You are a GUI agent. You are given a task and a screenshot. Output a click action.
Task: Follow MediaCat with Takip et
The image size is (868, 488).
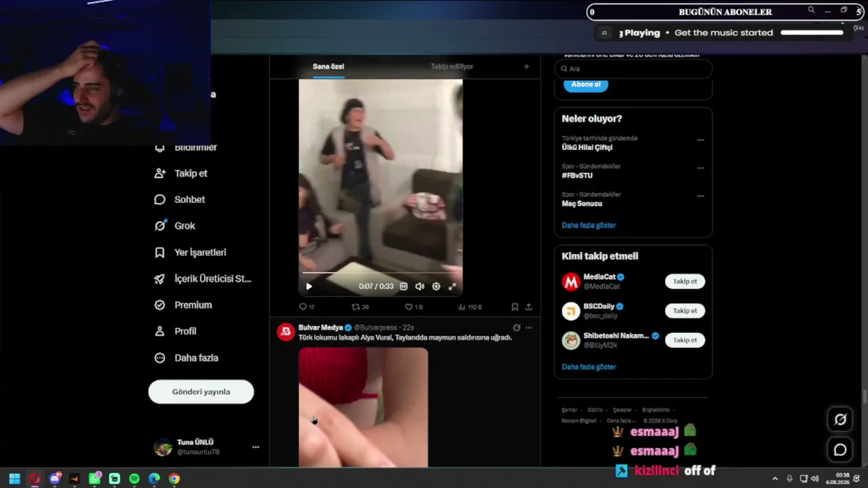click(x=685, y=281)
